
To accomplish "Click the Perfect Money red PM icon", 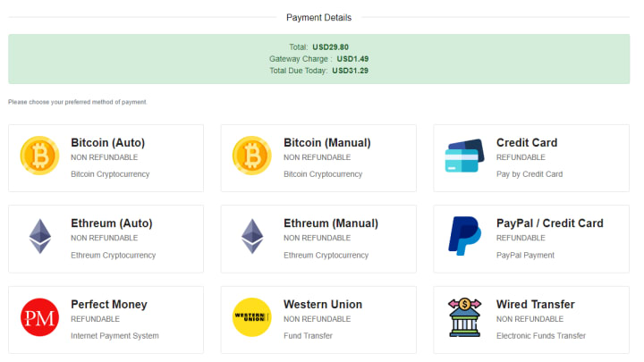I will [39, 317].
